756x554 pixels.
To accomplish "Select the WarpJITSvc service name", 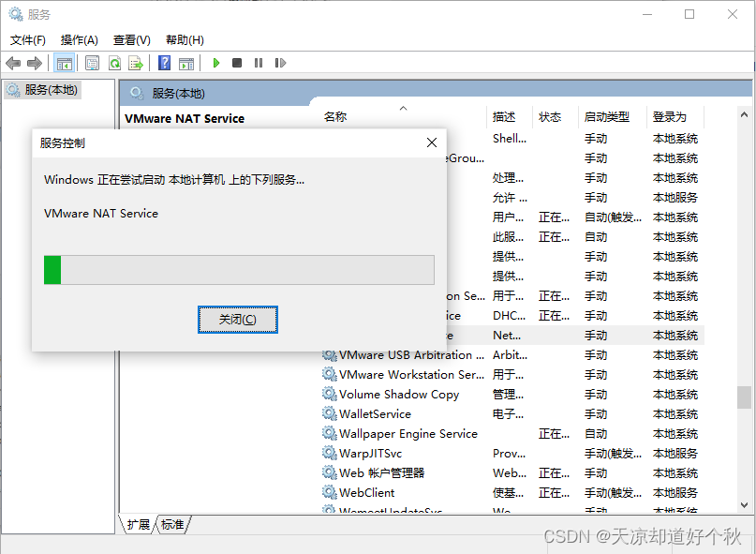I will point(370,454).
